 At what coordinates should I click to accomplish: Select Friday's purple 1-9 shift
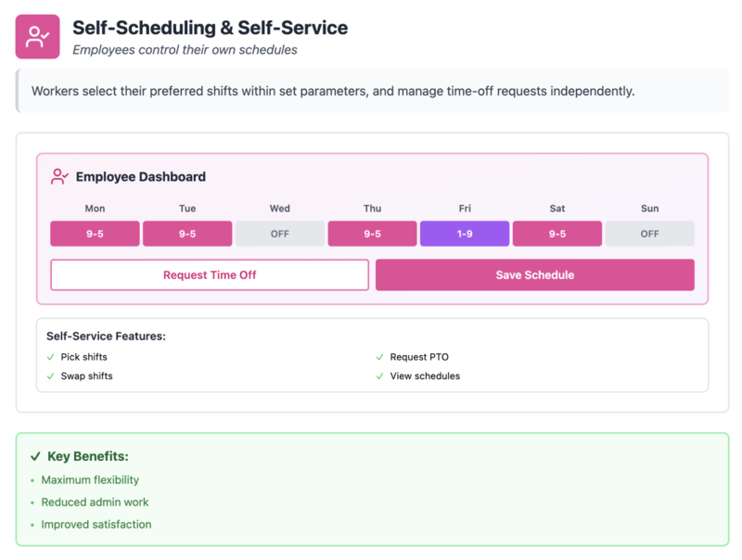464,234
